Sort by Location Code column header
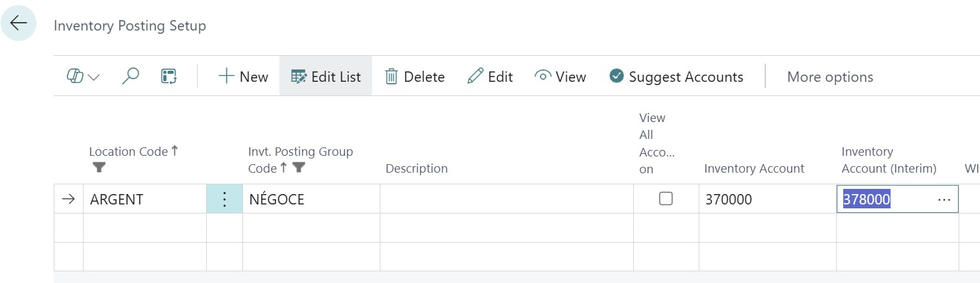This screenshot has width=980, height=283. coord(128,151)
